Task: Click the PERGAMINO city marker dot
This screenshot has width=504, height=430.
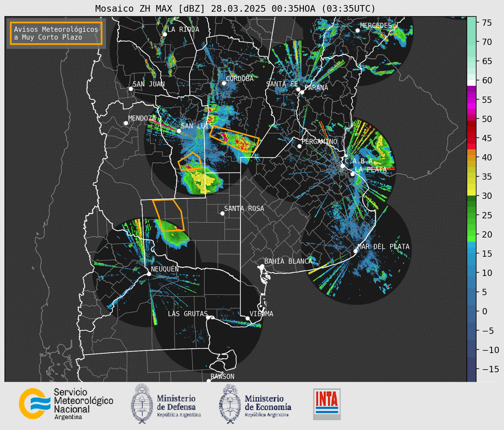Action: (299, 146)
